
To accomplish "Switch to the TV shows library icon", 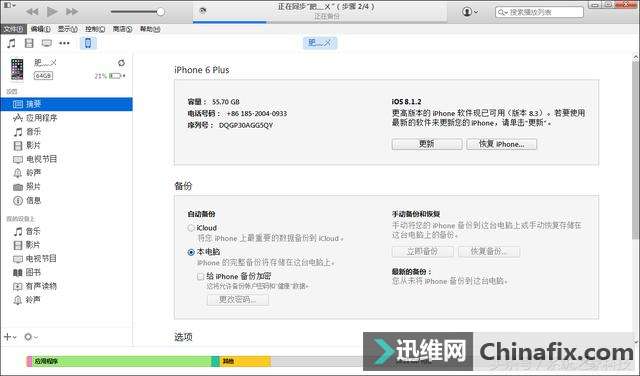I will [x=47, y=43].
